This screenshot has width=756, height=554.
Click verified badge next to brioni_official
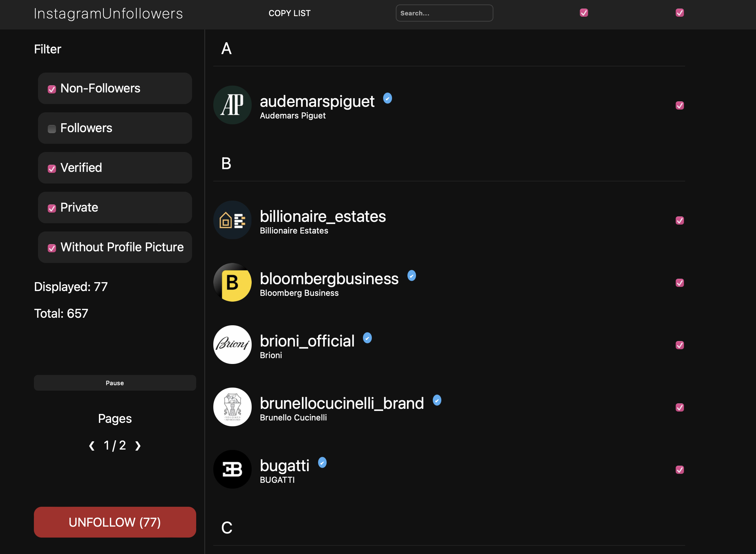click(367, 338)
